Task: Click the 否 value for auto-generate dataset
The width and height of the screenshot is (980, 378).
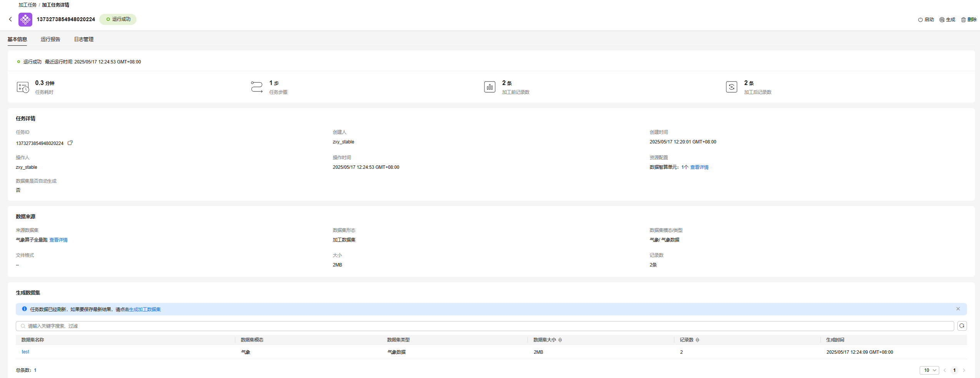Action: pos(18,190)
